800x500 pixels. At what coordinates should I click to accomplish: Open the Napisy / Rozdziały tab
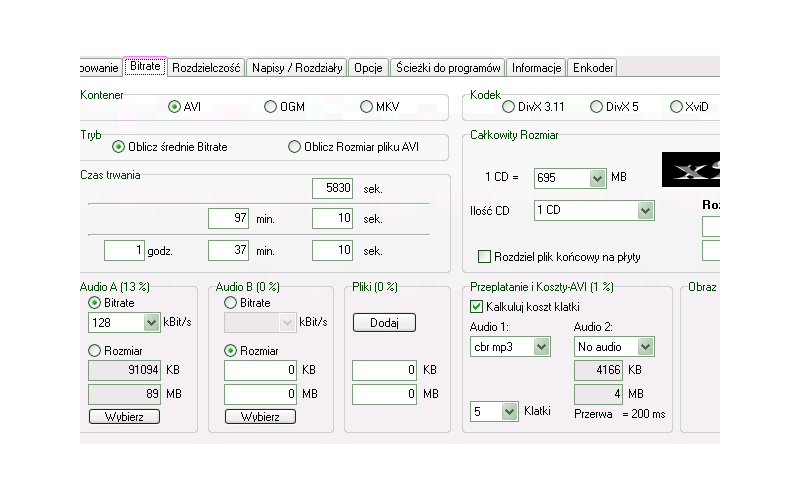click(297, 68)
